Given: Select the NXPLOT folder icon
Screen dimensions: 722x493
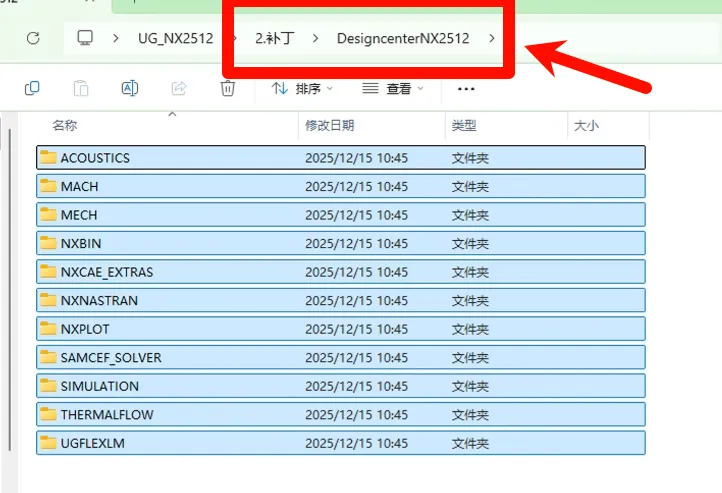Looking at the screenshot, I should [x=48, y=329].
